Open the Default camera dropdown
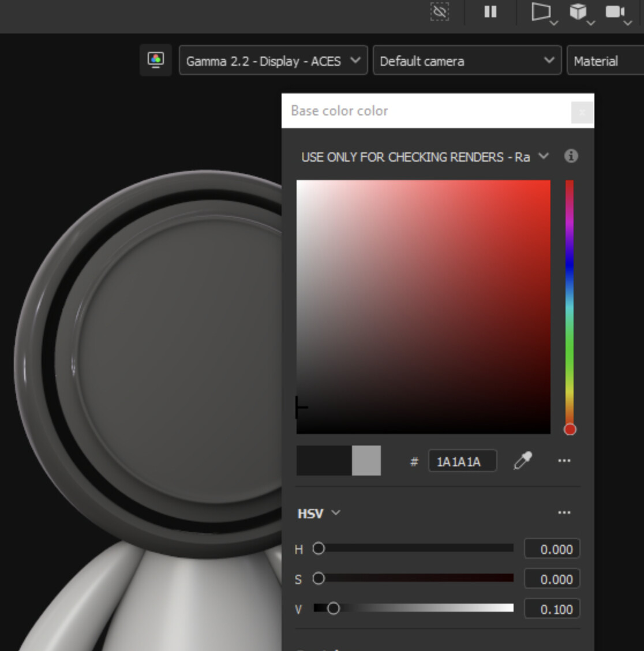The width and height of the screenshot is (644, 651). coord(467,61)
